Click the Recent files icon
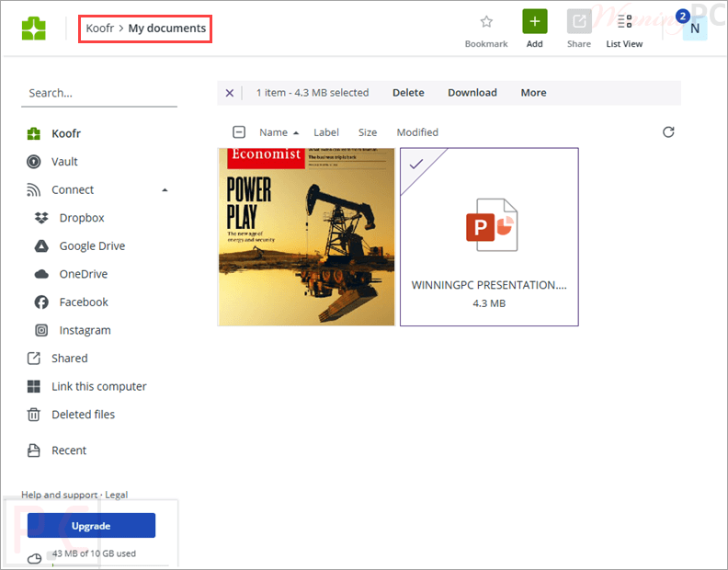This screenshot has height=570, width=728. pos(33,450)
